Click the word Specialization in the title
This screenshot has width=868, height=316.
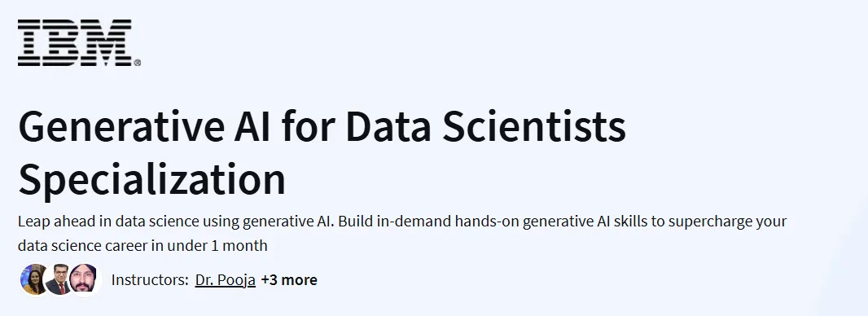point(151,180)
